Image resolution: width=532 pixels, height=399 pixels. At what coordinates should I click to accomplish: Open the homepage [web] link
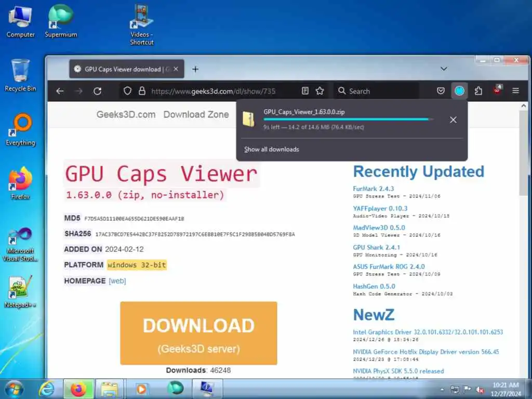coord(117,281)
